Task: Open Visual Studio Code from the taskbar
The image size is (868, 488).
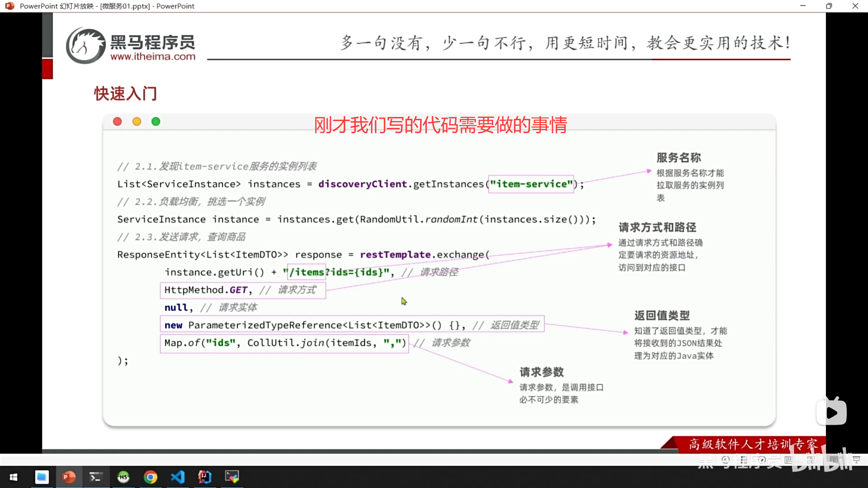Action: 178,477
